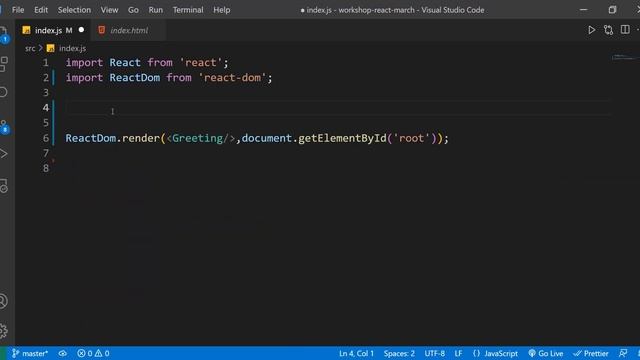Run the code with the play icon
The height and width of the screenshot is (360, 640).
click(591, 30)
